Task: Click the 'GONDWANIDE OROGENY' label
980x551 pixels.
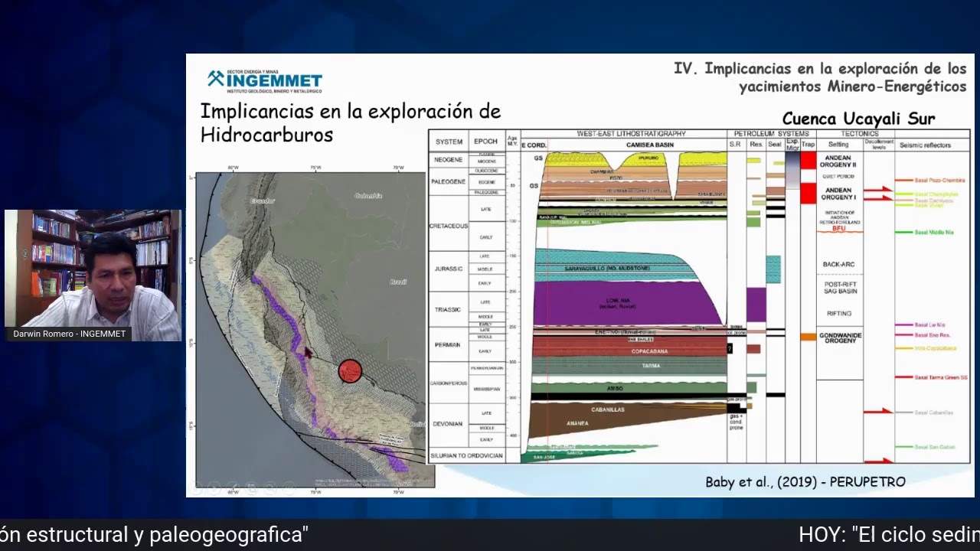Action: pos(839,339)
